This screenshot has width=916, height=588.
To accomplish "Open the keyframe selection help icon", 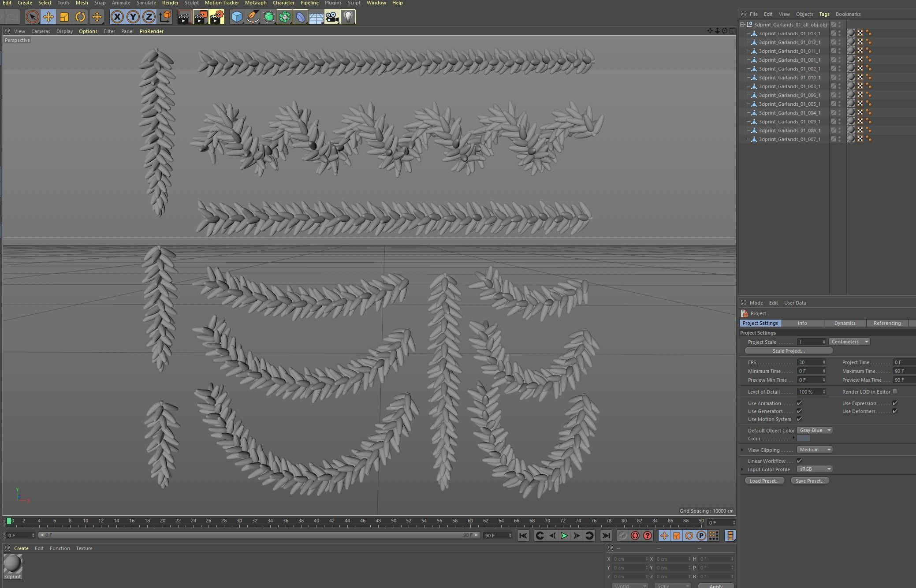I will pos(647,536).
